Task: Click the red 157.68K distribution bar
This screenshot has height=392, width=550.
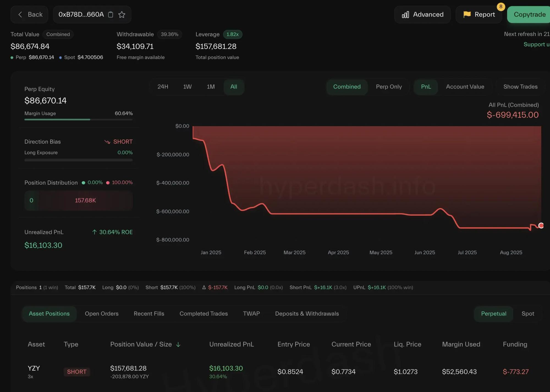Action: (x=86, y=200)
